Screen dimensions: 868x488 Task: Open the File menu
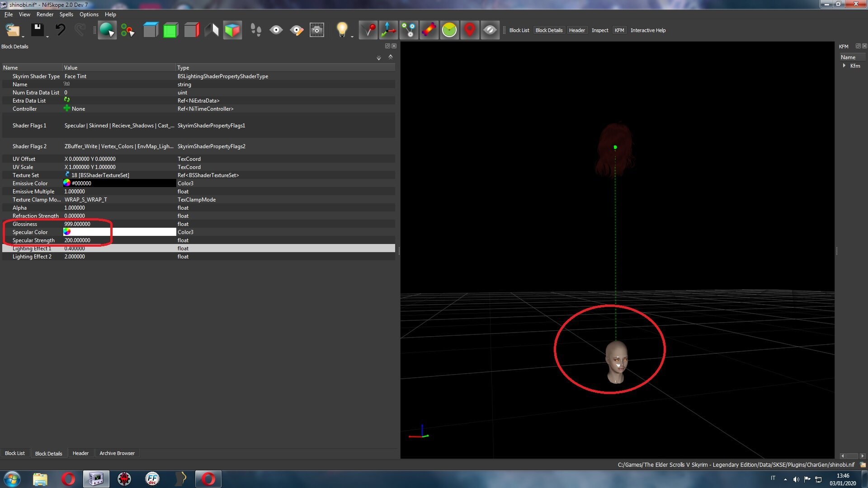(9, 14)
